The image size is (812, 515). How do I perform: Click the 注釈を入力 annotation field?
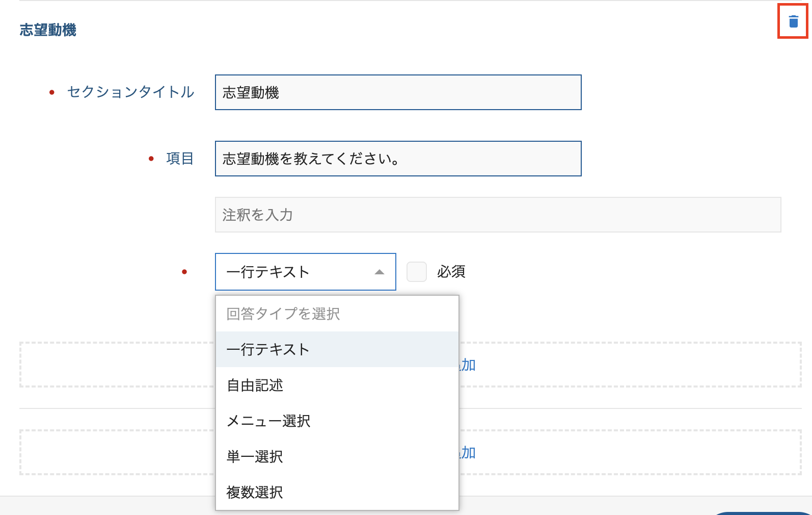(x=497, y=215)
